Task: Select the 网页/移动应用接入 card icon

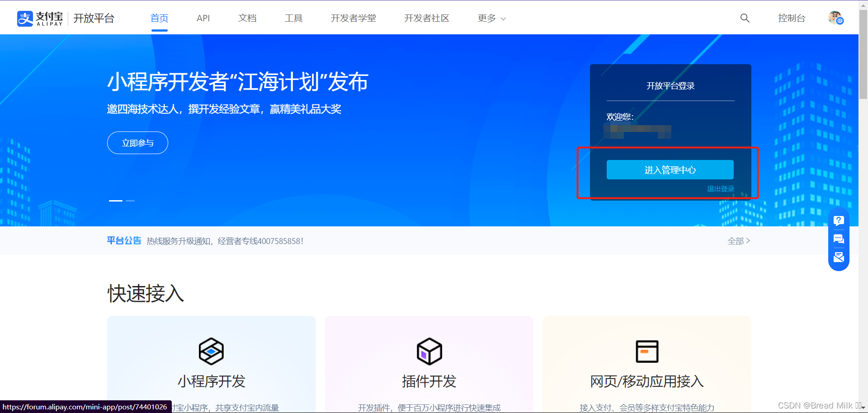Action: coord(646,352)
